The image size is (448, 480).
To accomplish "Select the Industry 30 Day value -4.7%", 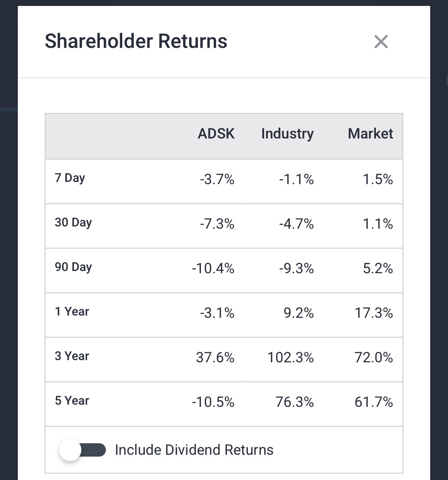I will tap(296, 224).
